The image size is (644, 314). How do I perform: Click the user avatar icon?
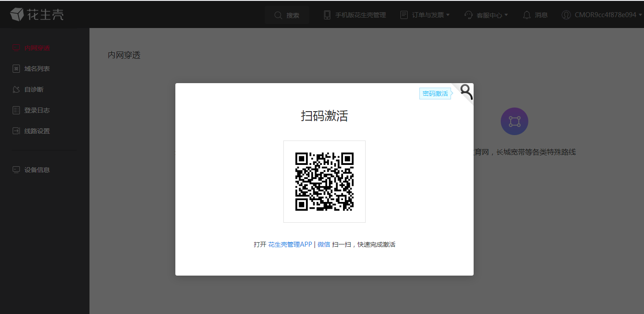(566, 15)
